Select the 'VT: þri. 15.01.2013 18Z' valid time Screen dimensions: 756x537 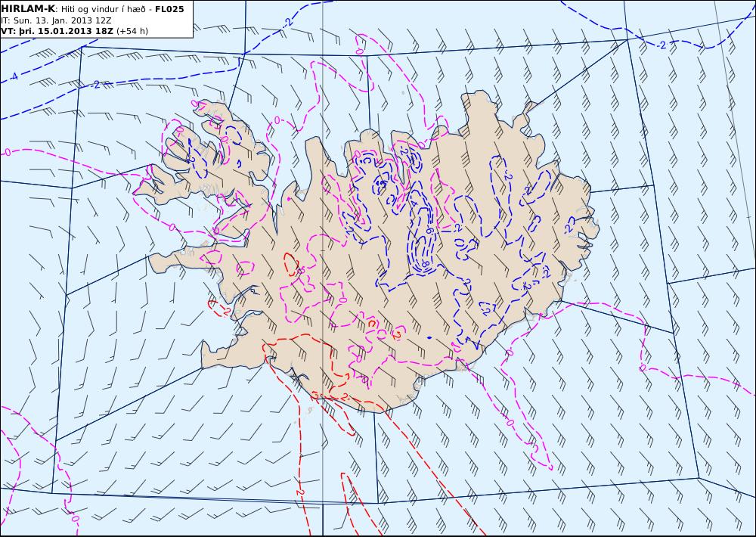click(x=57, y=31)
